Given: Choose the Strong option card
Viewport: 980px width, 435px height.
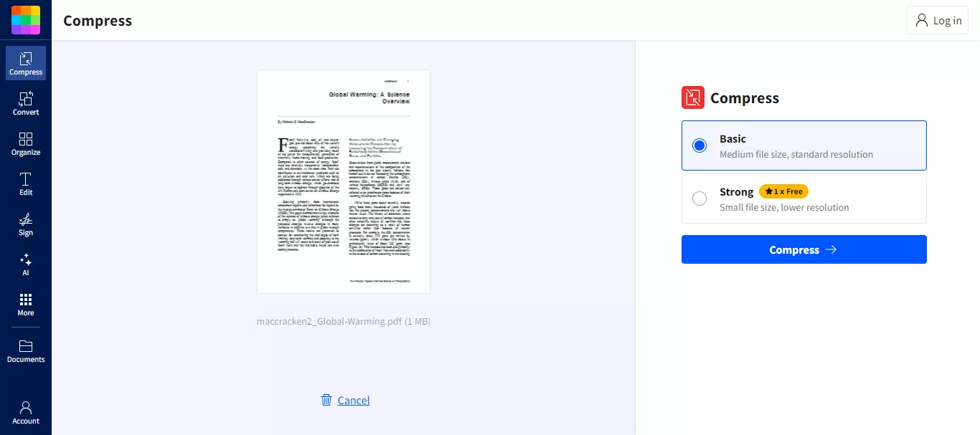Looking at the screenshot, I should click(804, 199).
